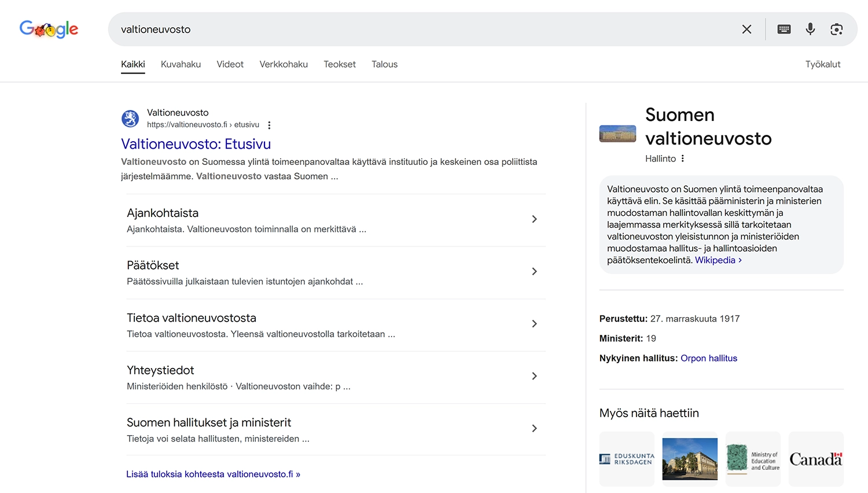Image resolution: width=868 pixels, height=493 pixels.
Task: Follow the Wikipedia link in the knowledge panel
Action: pos(715,260)
